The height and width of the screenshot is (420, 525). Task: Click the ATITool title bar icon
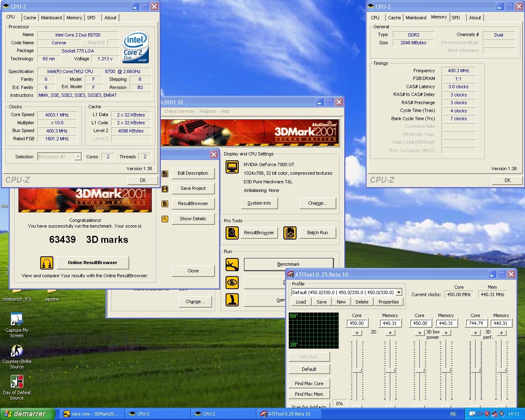(290, 274)
